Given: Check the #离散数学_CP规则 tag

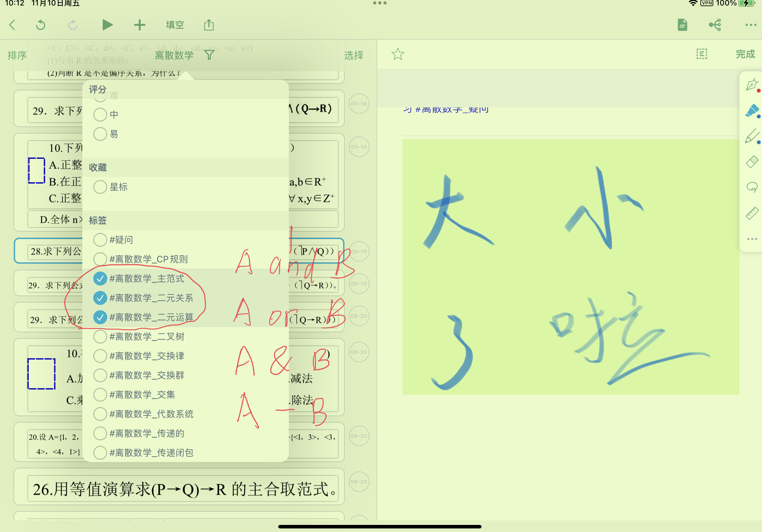Looking at the screenshot, I should (100, 259).
